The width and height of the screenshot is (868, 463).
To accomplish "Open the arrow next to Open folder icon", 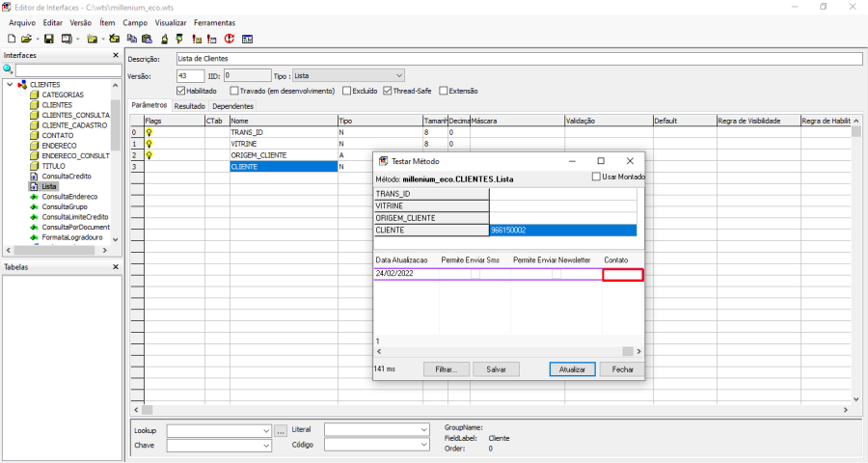I will [x=37, y=39].
